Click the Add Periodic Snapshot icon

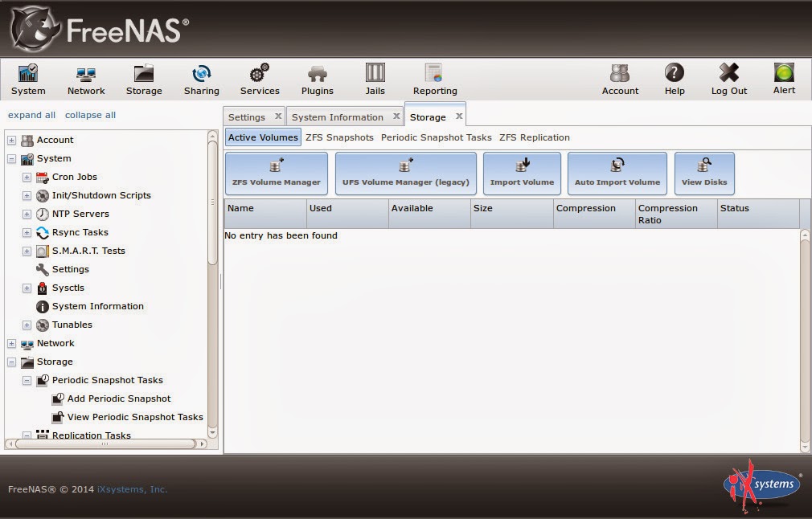(x=58, y=399)
